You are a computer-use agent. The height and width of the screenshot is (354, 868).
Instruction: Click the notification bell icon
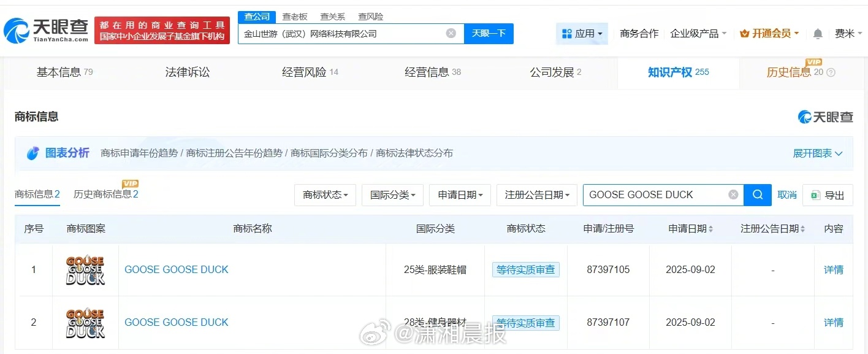pos(818,34)
